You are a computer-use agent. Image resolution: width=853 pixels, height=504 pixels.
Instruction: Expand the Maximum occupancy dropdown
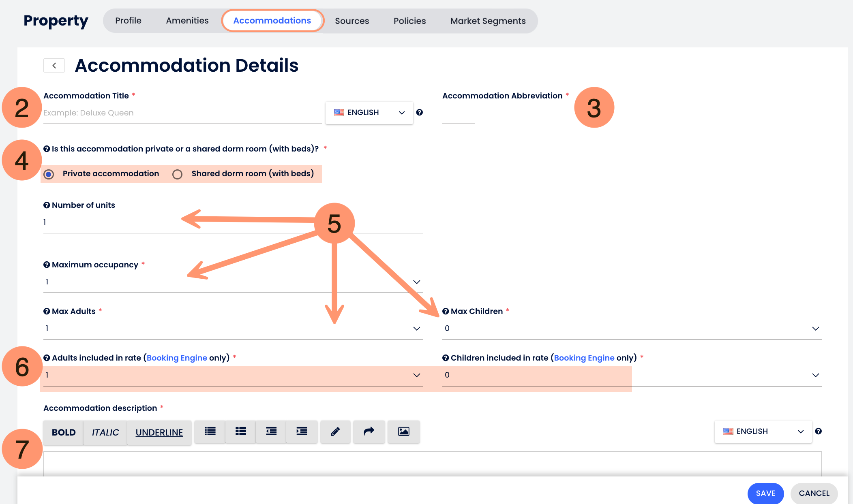coord(416,282)
